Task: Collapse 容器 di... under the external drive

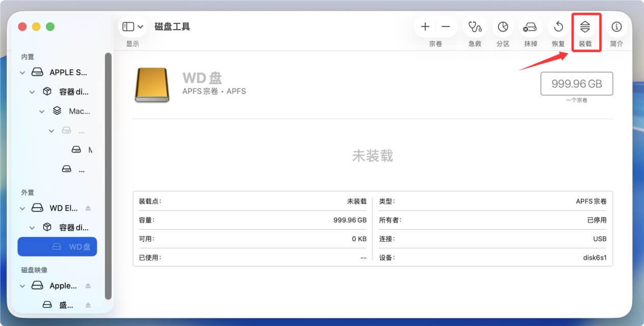Action: pyautogui.click(x=32, y=227)
